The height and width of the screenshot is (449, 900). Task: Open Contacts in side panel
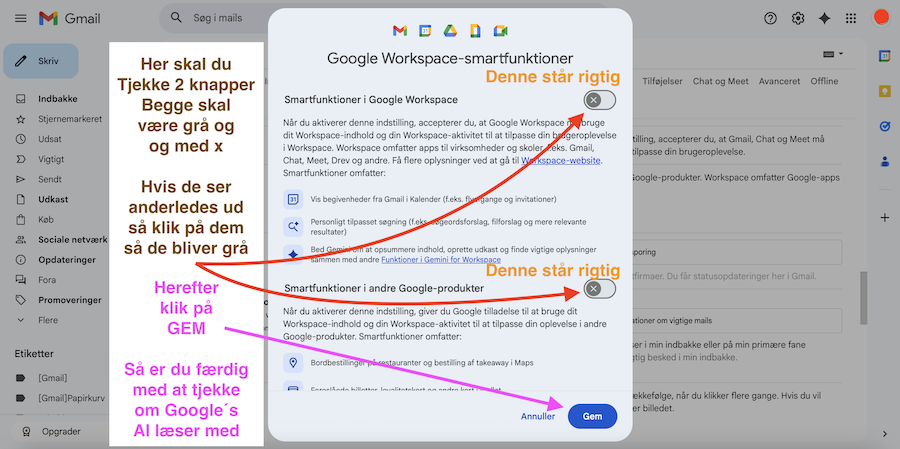pyautogui.click(x=884, y=161)
